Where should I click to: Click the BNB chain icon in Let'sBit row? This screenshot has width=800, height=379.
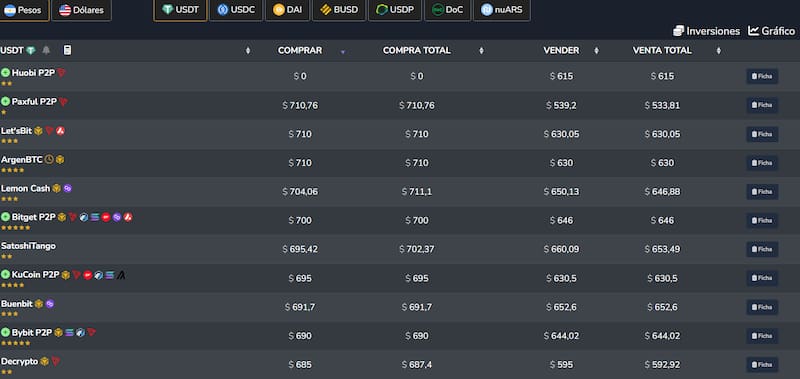38,131
